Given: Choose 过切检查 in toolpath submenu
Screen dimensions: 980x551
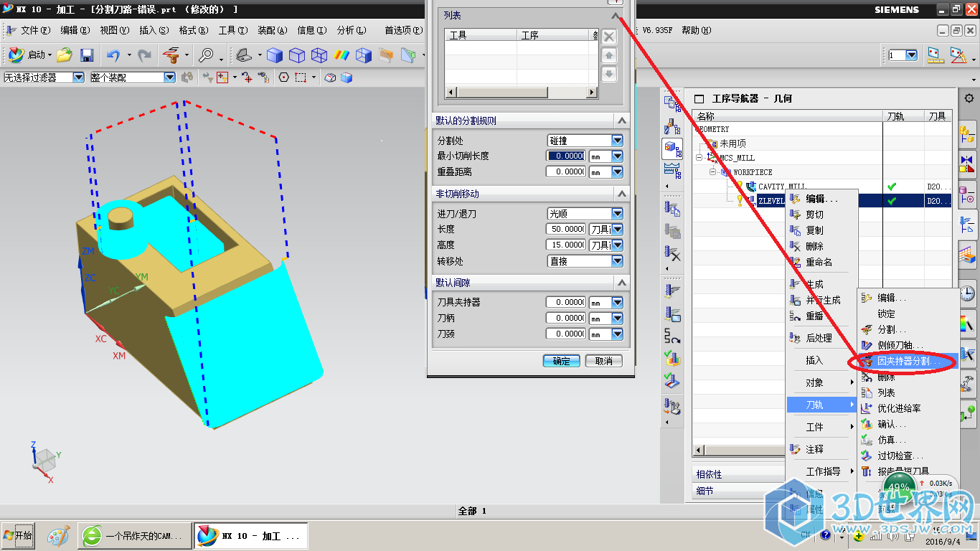Looking at the screenshot, I should point(900,456).
